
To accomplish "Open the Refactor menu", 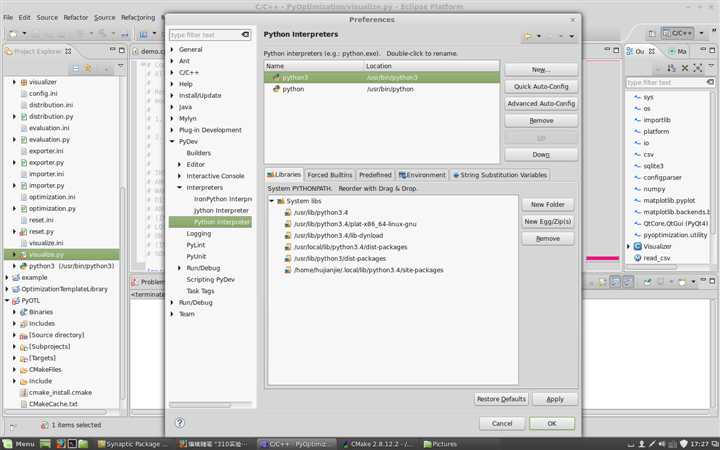I will click(75, 17).
